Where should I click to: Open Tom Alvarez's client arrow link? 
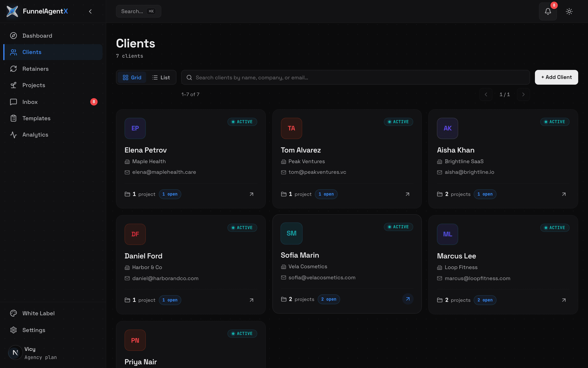(408, 194)
